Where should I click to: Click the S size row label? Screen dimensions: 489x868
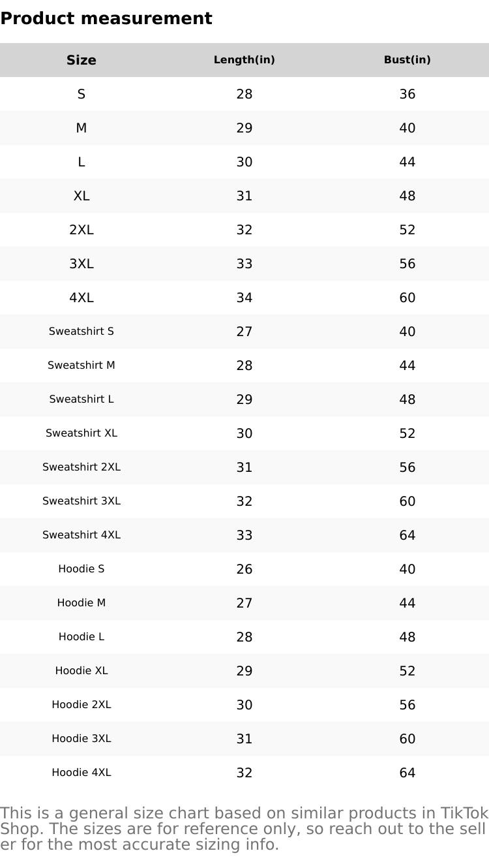point(81,94)
